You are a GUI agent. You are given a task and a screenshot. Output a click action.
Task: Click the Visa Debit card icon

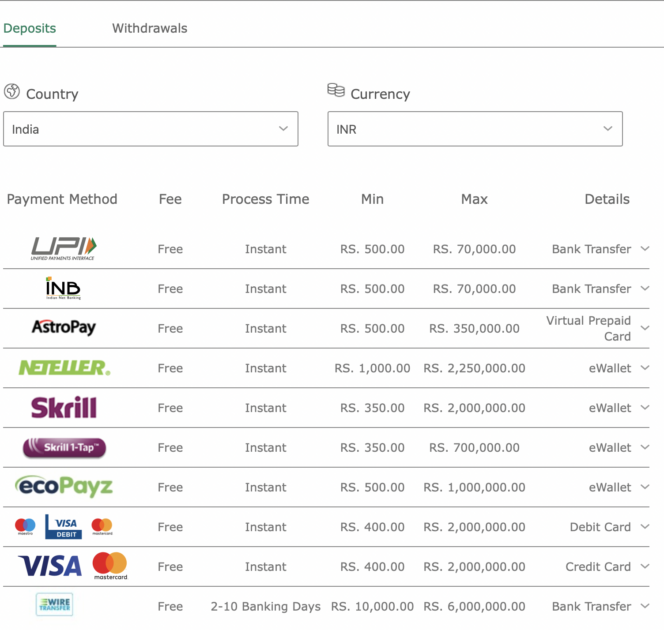[x=64, y=527]
